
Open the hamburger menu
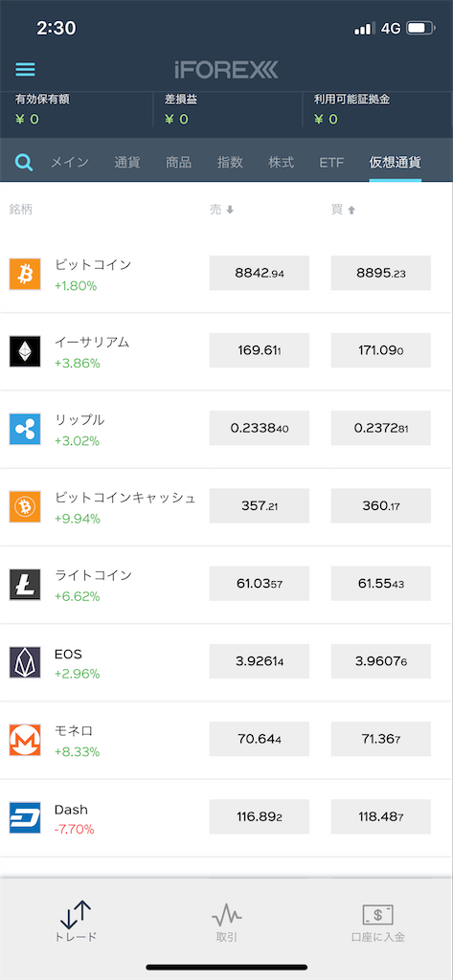(x=25, y=69)
